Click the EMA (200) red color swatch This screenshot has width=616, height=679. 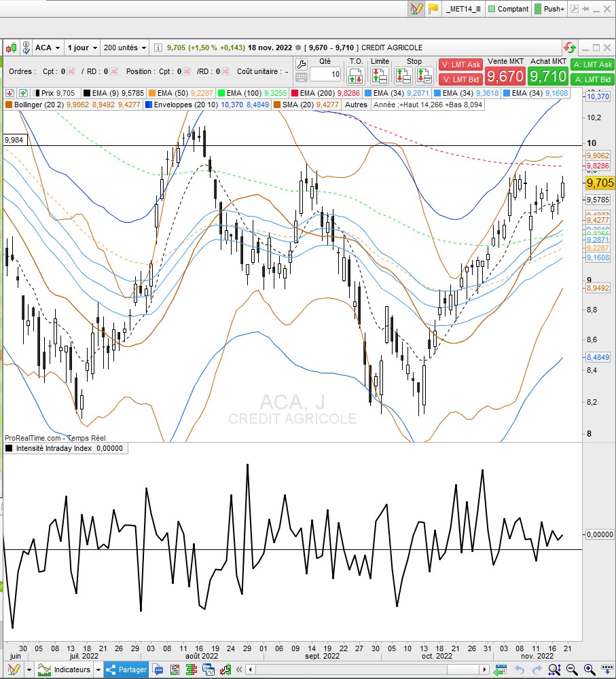pyautogui.click(x=295, y=93)
